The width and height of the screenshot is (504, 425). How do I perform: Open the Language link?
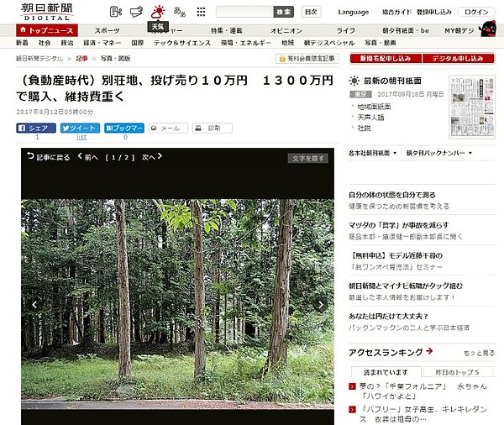click(354, 13)
